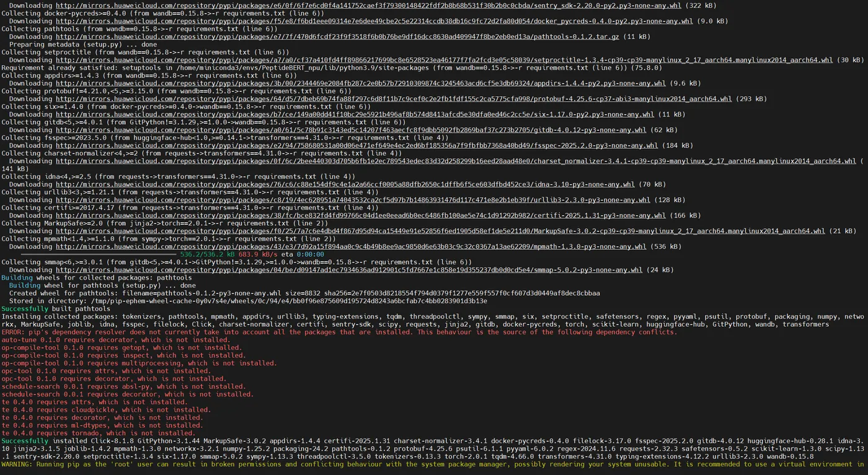
Task: Open the idna-3.10 wheel download link
Action: coord(345,185)
